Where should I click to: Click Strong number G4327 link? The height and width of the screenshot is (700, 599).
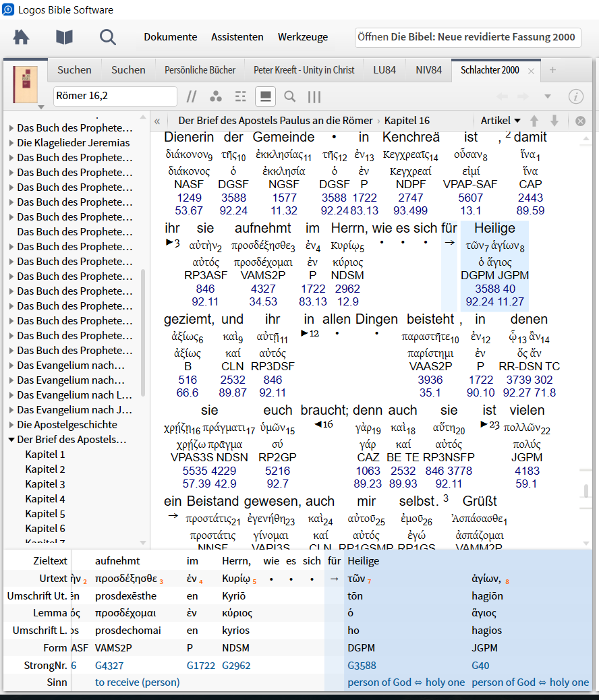coord(109,666)
